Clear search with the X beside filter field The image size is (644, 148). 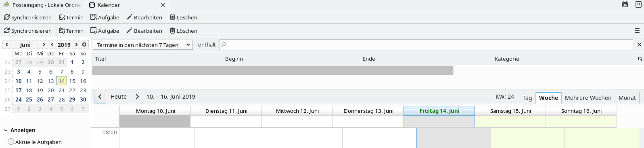pos(640,44)
